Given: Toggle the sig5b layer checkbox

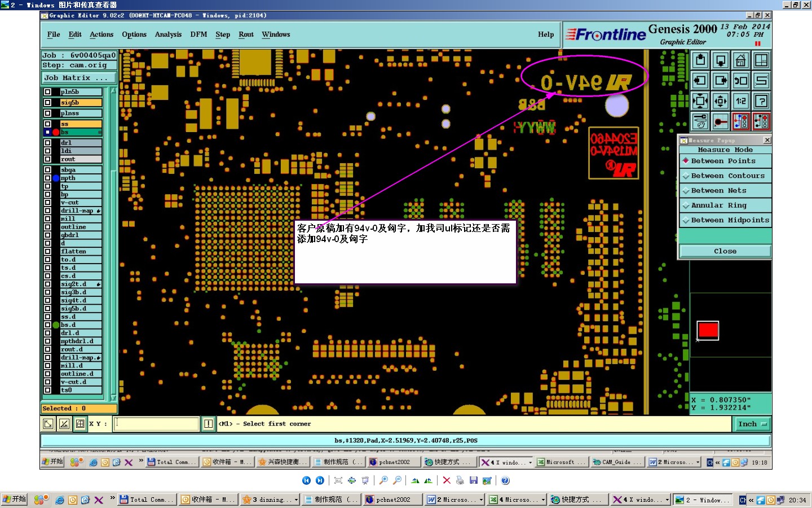Looking at the screenshot, I should point(47,102).
